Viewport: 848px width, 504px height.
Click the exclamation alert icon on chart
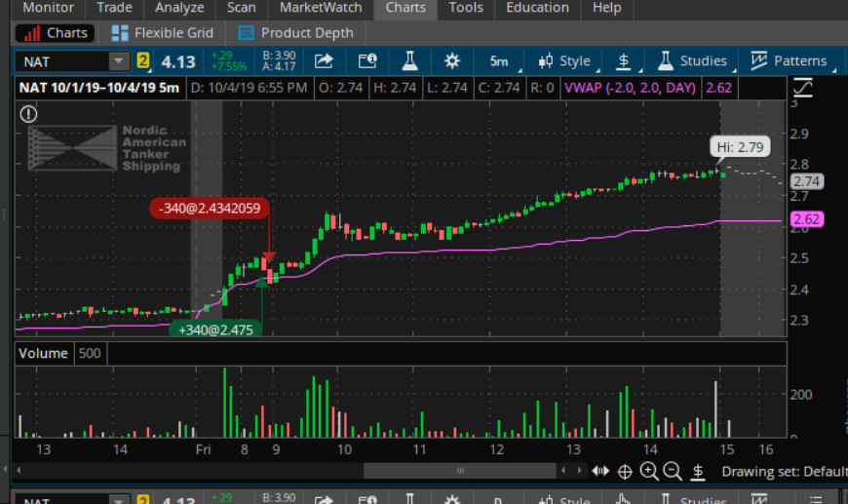pyautogui.click(x=28, y=114)
